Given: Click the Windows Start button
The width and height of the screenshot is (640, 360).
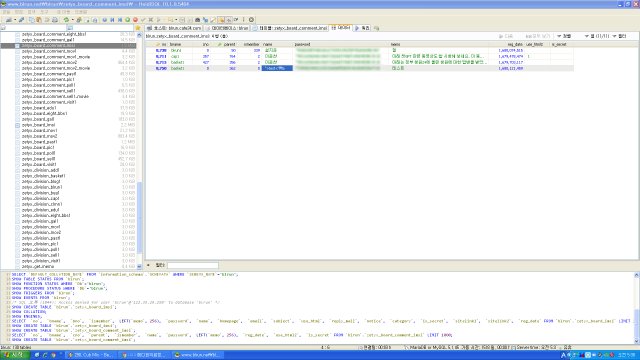Looking at the screenshot, I should tap(15, 355).
